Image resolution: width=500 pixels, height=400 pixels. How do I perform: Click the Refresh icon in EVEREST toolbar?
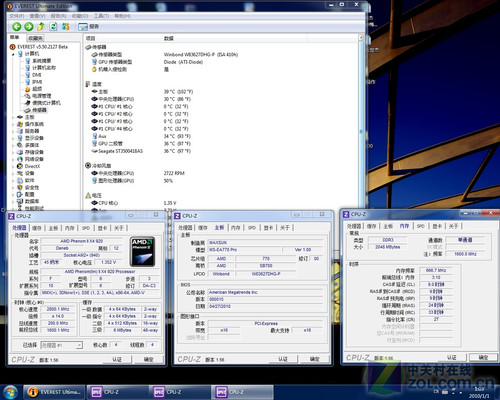[53, 26]
